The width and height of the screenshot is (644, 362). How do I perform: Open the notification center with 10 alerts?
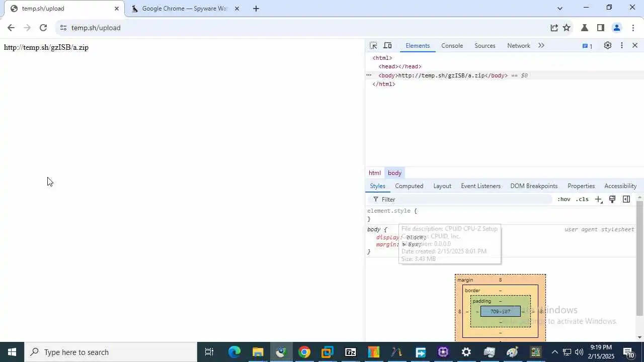629,352
